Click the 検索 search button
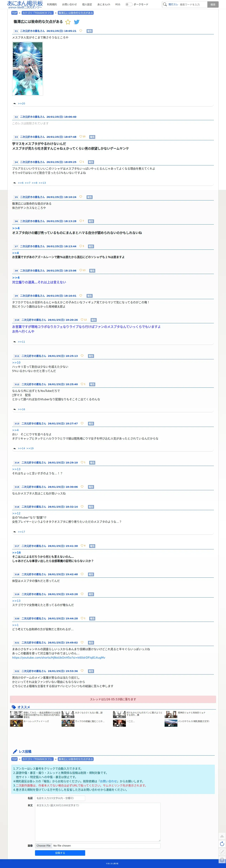Image resolution: width=226 pixels, height=868 pixels. click(213, 4)
